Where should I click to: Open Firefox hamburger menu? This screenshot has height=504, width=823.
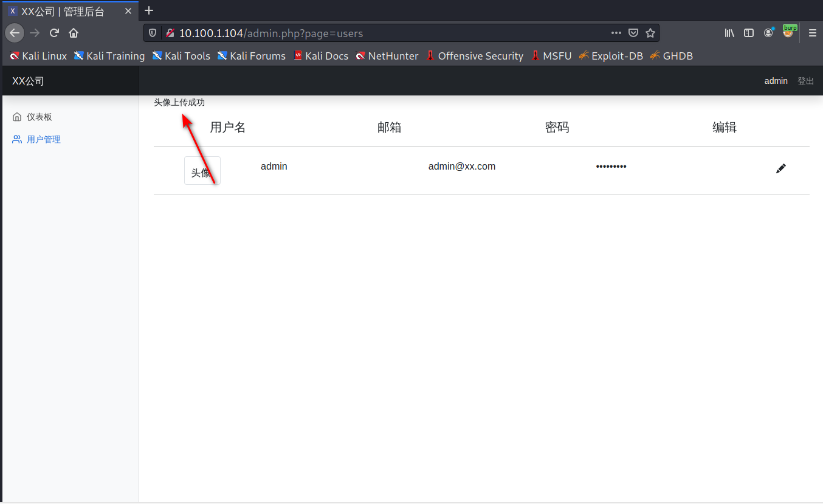point(812,33)
